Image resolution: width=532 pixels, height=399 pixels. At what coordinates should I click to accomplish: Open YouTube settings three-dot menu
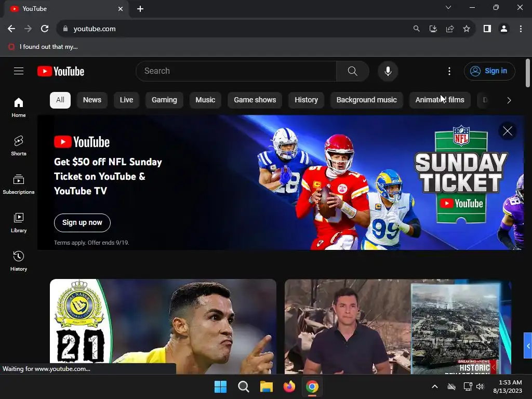pyautogui.click(x=449, y=71)
